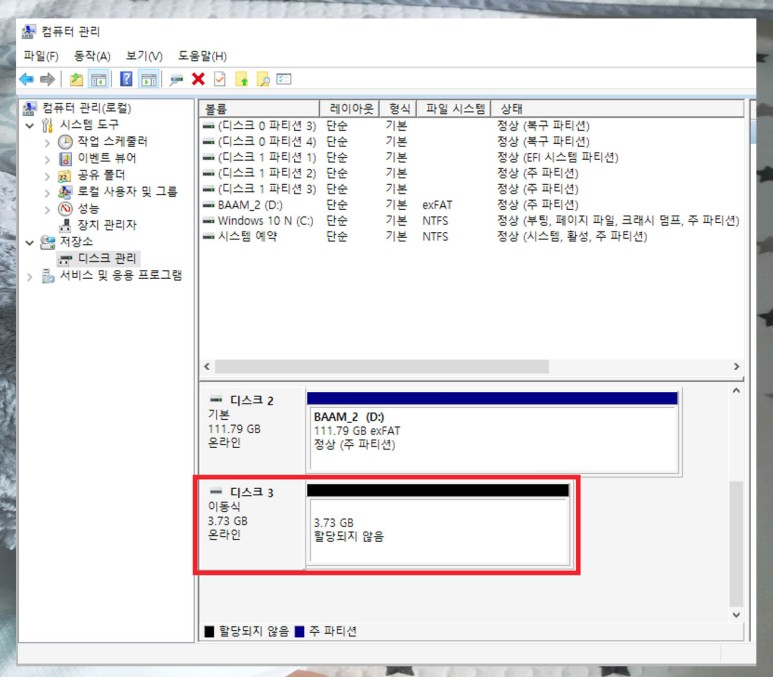
Task: Click the disk pane vertical scrollbar thumb
Action: [736, 543]
